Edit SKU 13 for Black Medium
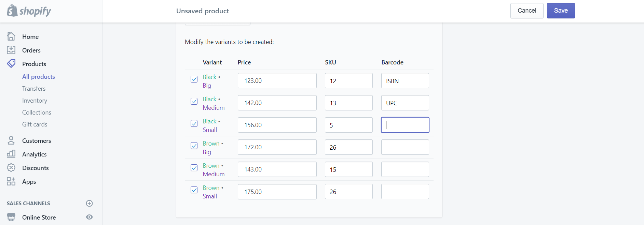Screen dimensions: 644x225 349,103
